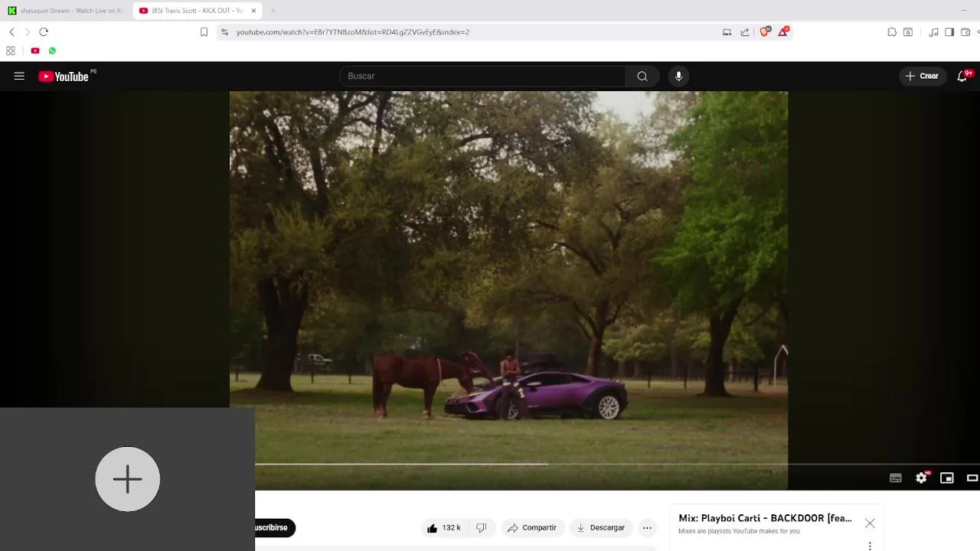This screenshot has height=551, width=980.
Task: Open the tab search icon in toolbar
Action: [x=908, y=32]
